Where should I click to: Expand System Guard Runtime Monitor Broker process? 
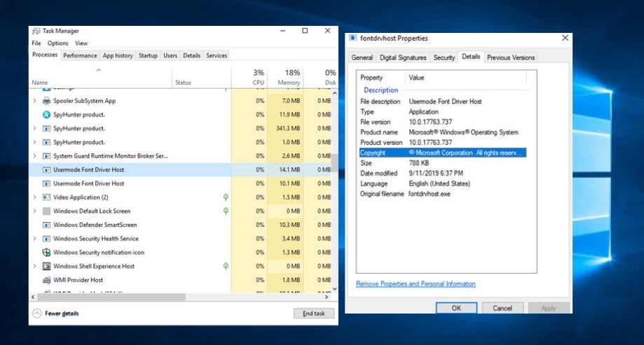point(34,156)
